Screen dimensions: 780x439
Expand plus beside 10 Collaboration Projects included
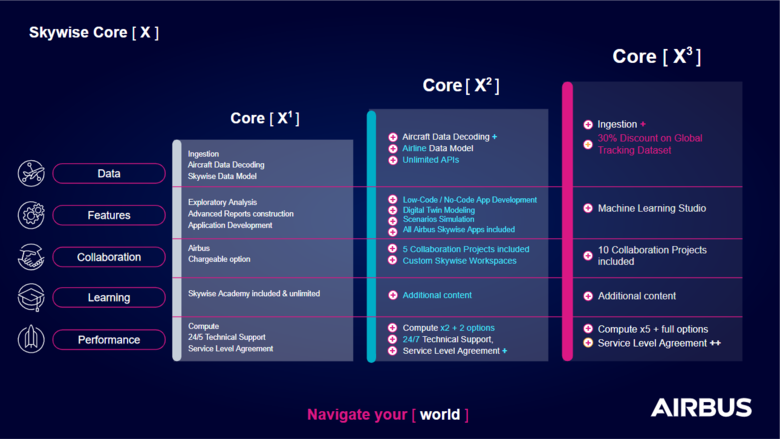click(588, 250)
